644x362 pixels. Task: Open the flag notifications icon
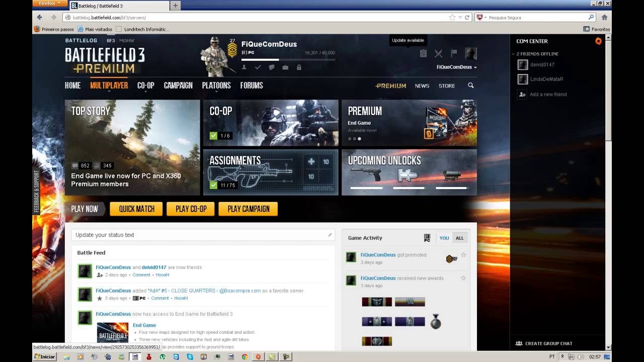(x=454, y=53)
